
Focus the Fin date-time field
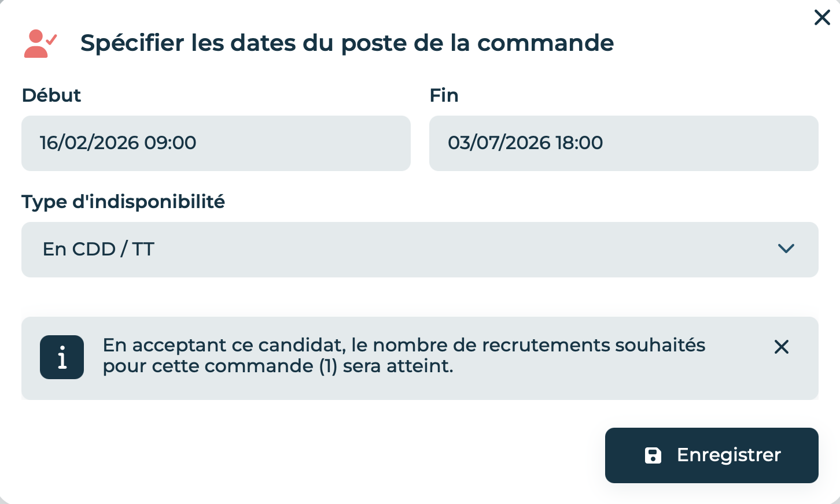point(624,143)
